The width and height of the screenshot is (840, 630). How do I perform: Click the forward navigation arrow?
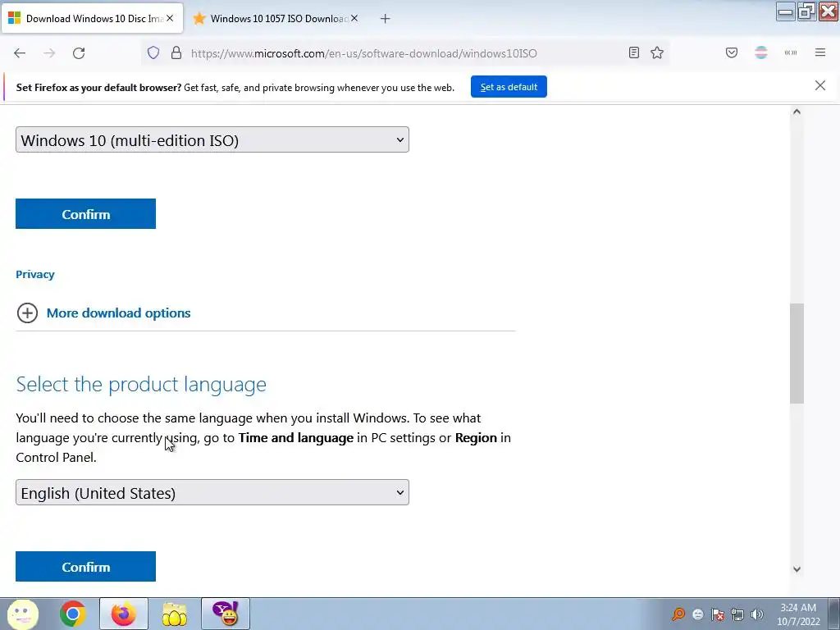[x=49, y=53]
